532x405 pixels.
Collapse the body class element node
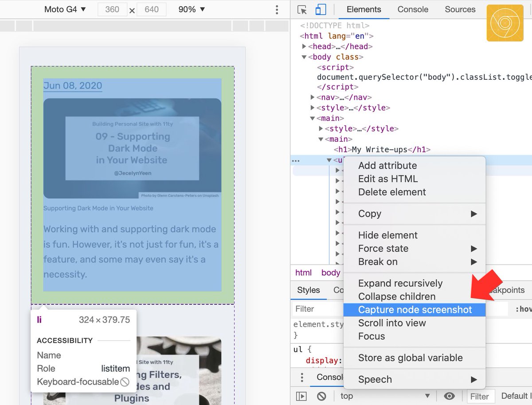[x=304, y=57]
